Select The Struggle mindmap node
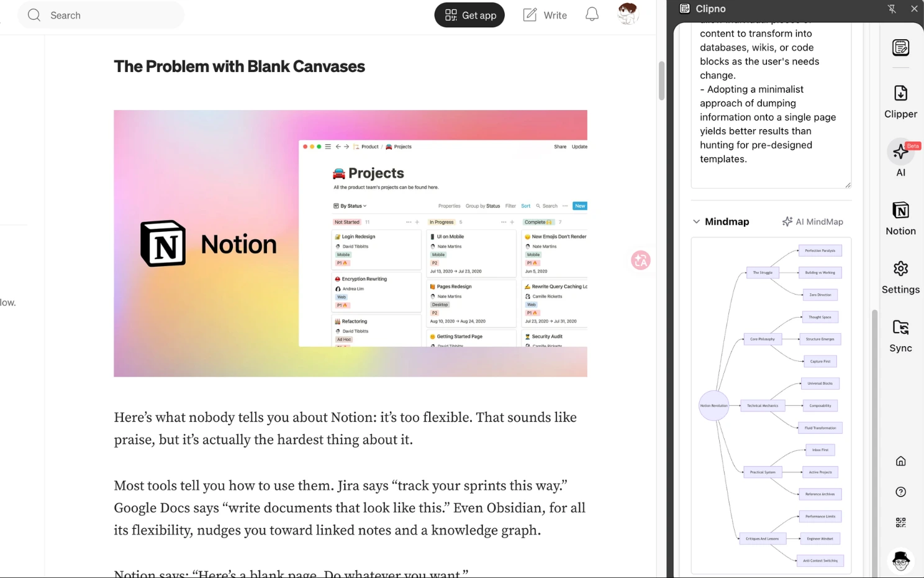The image size is (924, 578). tap(763, 272)
